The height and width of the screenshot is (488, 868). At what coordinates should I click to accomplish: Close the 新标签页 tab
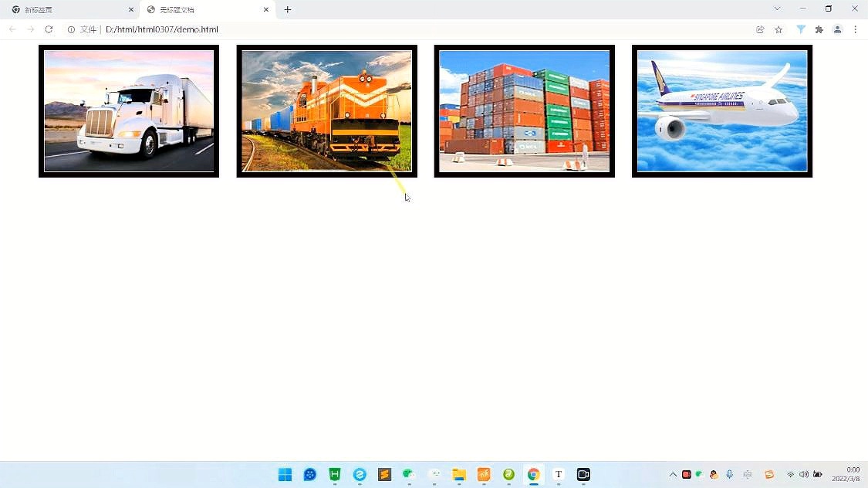coord(130,9)
